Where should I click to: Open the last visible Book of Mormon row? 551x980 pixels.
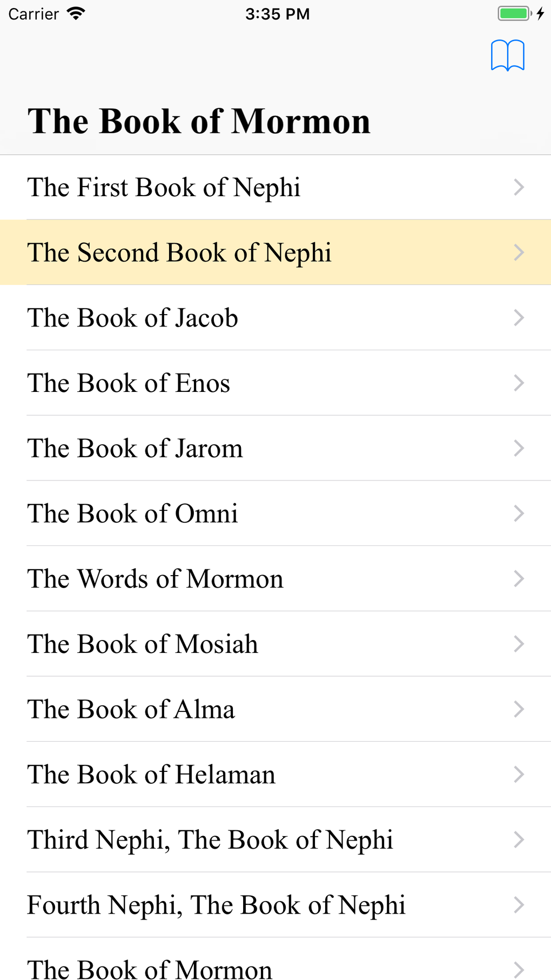[x=150, y=968]
